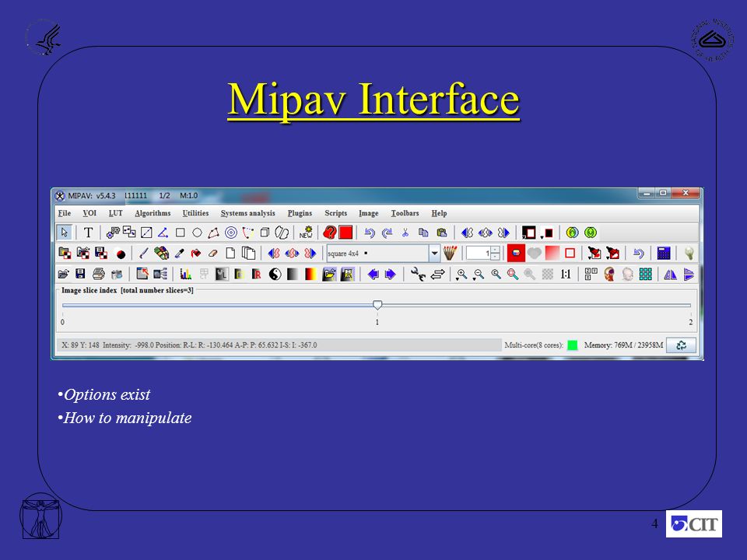The height and width of the screenshot is (560, 747).
Task: Open the LUT menu
Action: [x=115, y=213]
